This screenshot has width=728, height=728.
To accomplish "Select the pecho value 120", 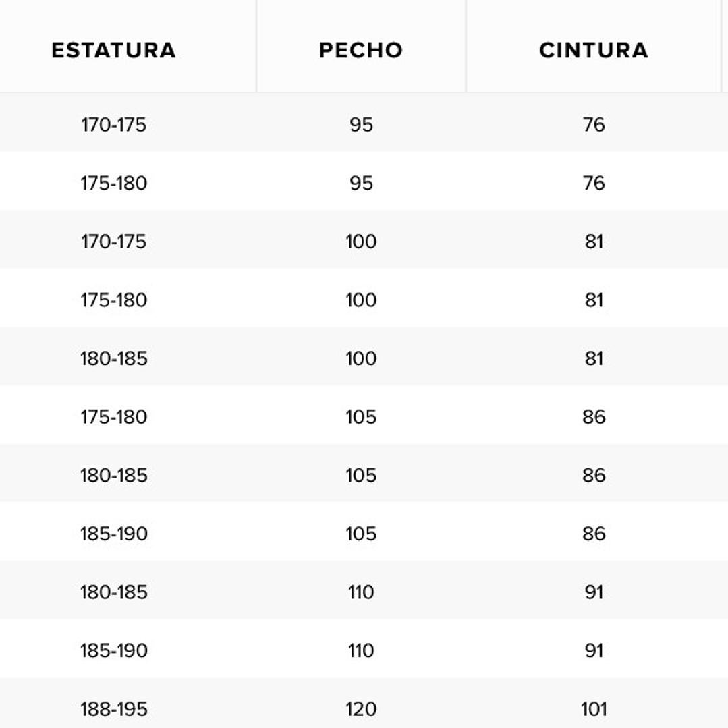I will pyautogui.click(x=360, y=709).
